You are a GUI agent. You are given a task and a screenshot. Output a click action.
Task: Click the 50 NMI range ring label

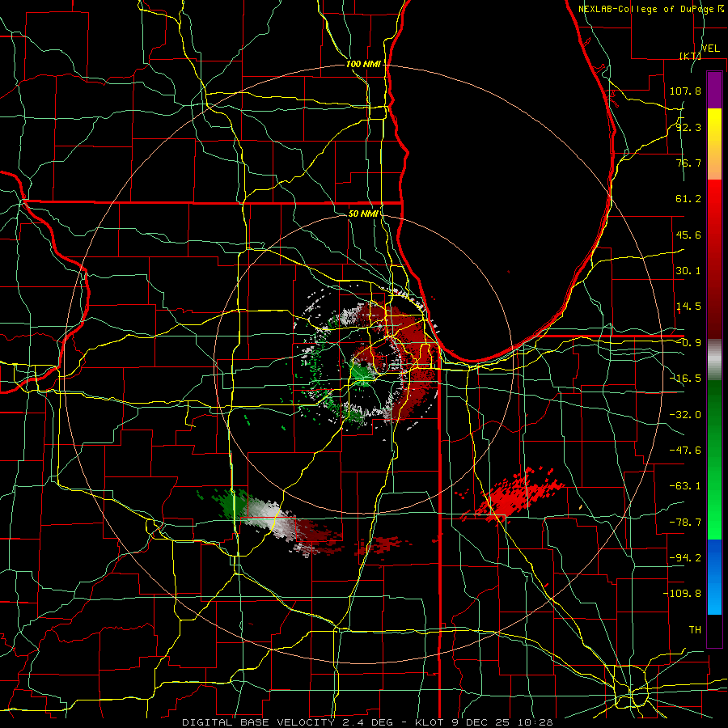click(x=363, y=214)
